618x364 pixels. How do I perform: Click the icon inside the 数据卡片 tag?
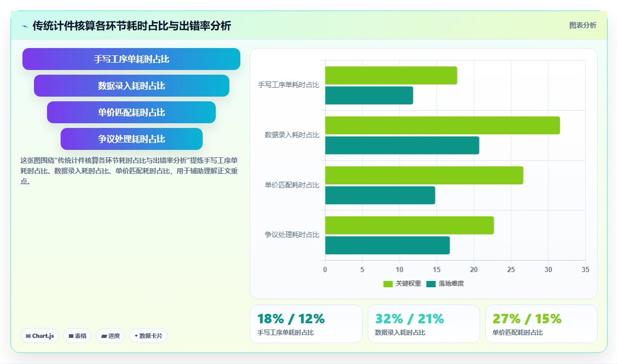[x=136, y=336]
